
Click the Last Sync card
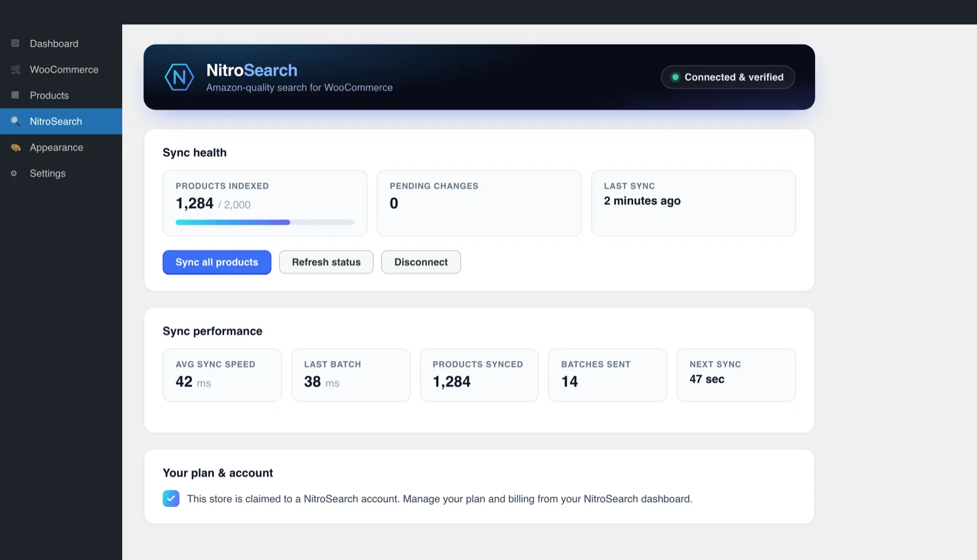693,203
